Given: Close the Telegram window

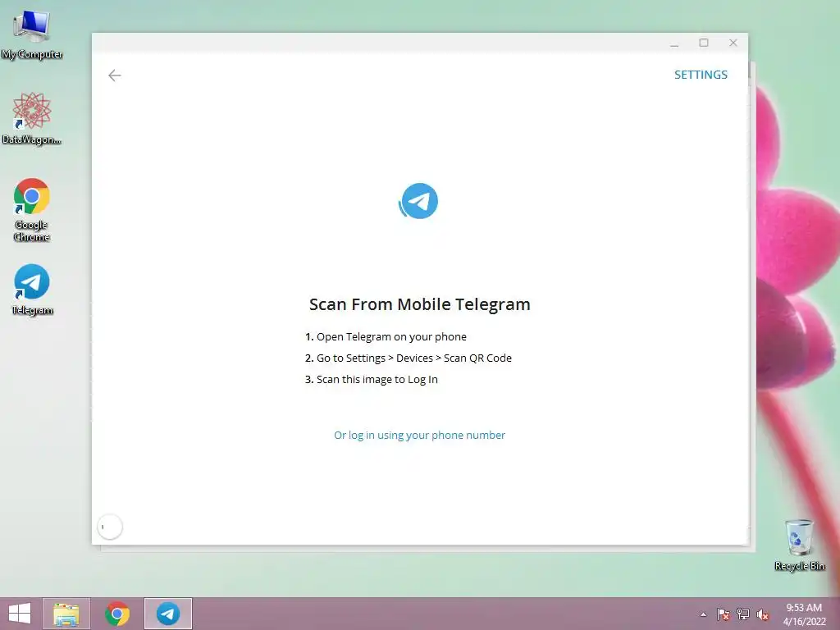Looking at the screenshot, I should click(x=733, y=43).
